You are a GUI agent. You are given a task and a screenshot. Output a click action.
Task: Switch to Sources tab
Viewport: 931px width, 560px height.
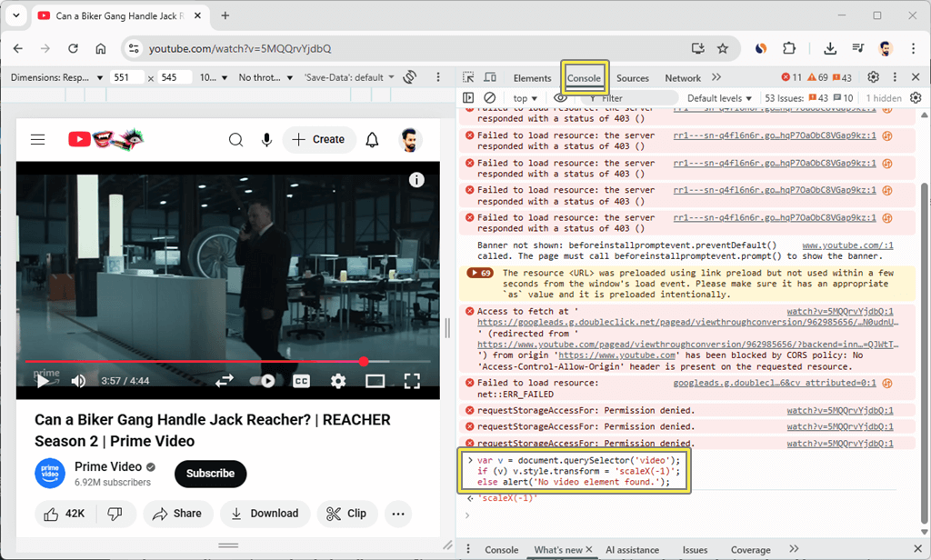[x=633, y=78]
